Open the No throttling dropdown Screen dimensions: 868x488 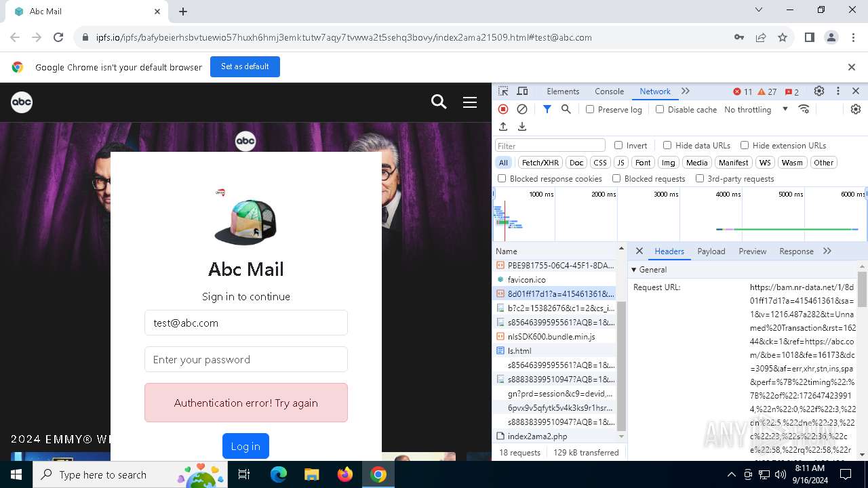pyautogui.click(x=755, y=109)
